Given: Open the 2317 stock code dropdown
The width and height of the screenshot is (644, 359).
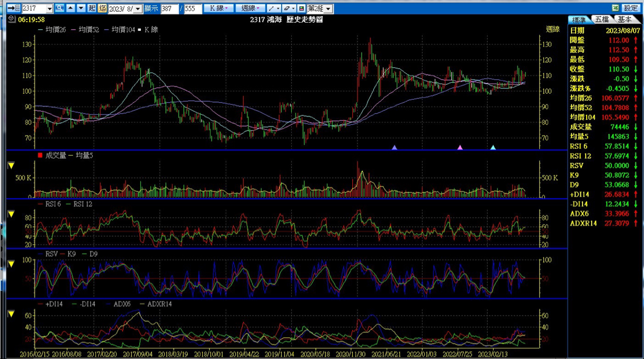Looking at the screenshot, I should 50,9.
